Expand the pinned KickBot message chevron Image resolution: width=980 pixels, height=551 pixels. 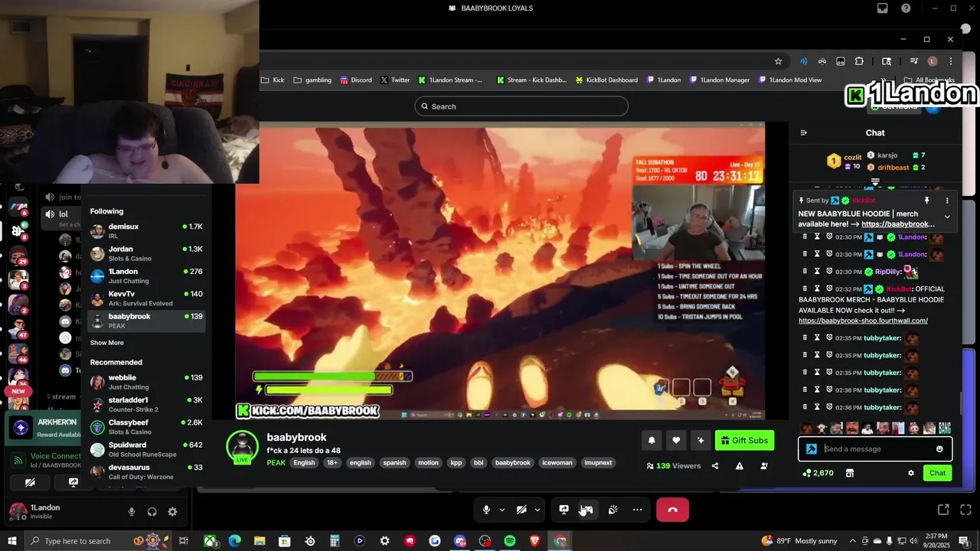tap(947, 217)
